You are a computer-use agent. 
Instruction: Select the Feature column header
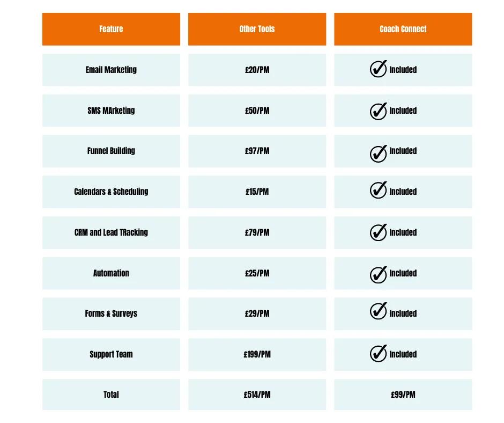pos(111,29)
